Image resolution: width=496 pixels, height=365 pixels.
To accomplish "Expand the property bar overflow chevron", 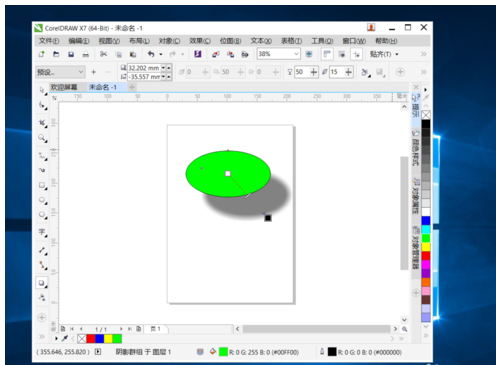I will [x=423, y=72].
